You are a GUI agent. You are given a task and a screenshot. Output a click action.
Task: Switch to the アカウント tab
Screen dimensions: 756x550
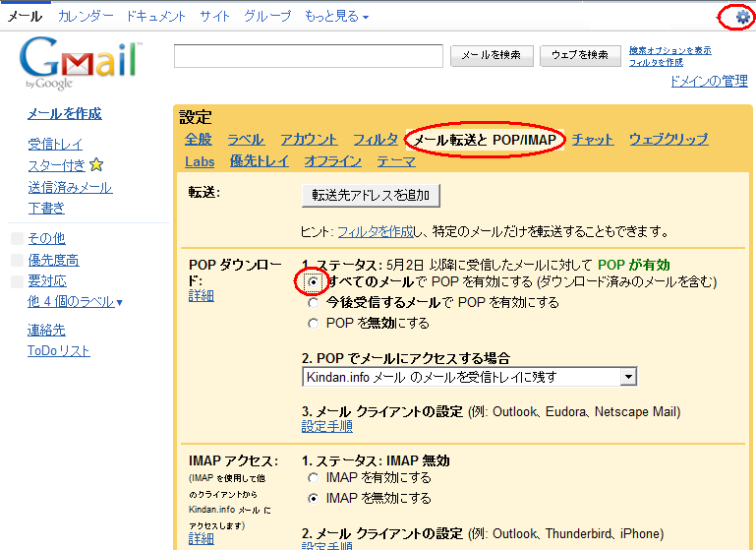click(x=309, y=140)
